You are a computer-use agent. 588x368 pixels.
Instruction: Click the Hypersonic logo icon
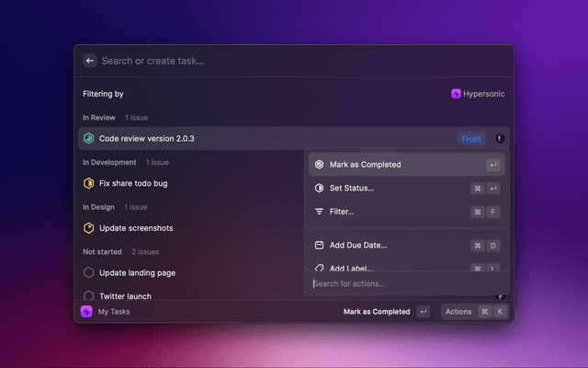coord(456,94)
